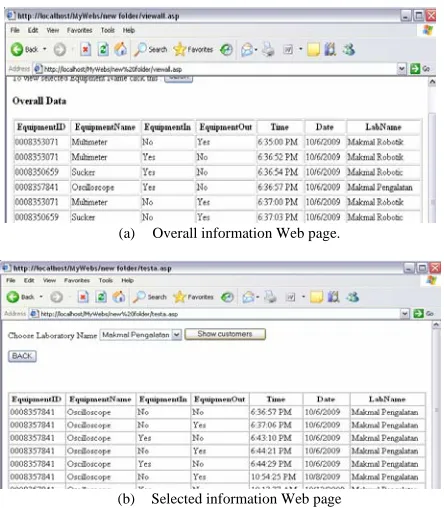Click yellow Discuss icon in viewall.asp window
The height and width of the screenshot is (508, 444).
313,50
